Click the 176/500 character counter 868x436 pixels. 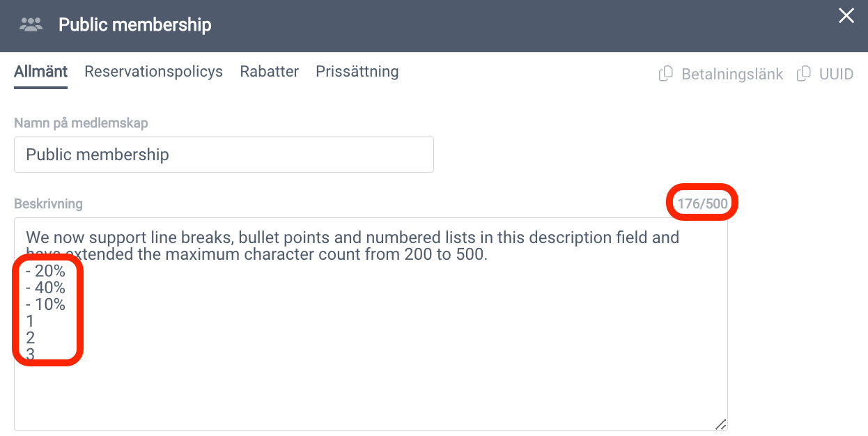click(702, 204)
